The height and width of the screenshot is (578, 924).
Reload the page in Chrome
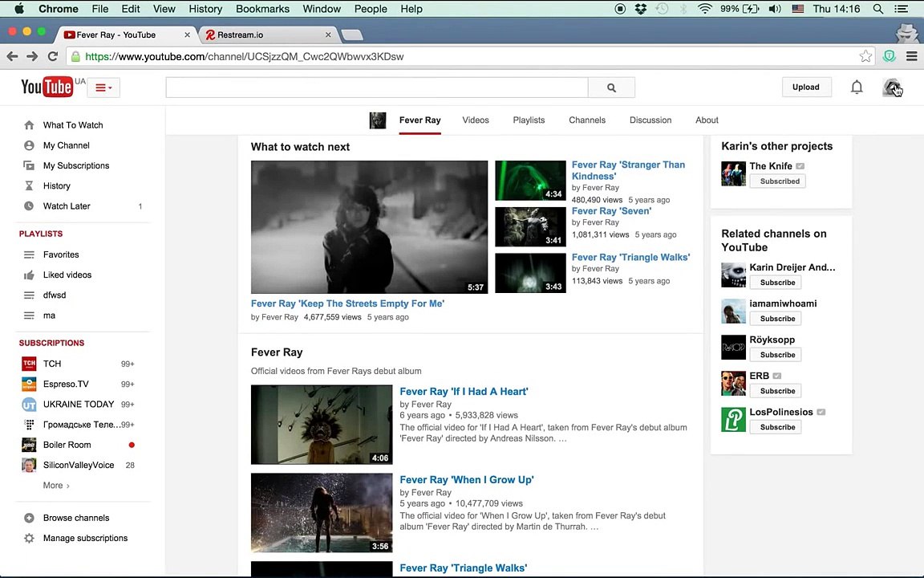coord(52,56)
